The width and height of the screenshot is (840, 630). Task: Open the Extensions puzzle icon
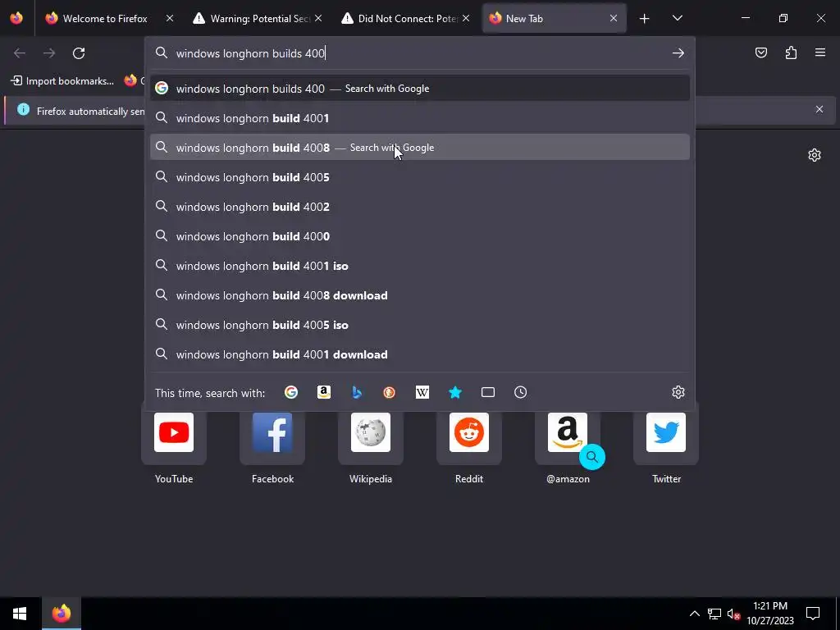[791, 52]
